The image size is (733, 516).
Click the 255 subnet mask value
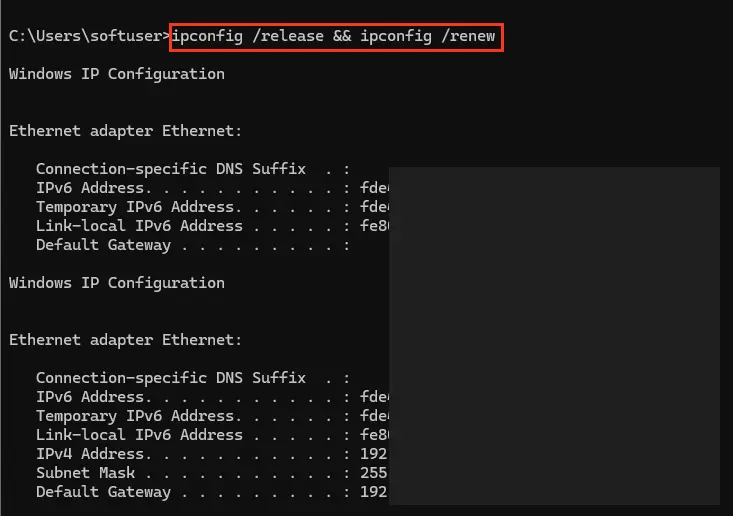(374, 473)
